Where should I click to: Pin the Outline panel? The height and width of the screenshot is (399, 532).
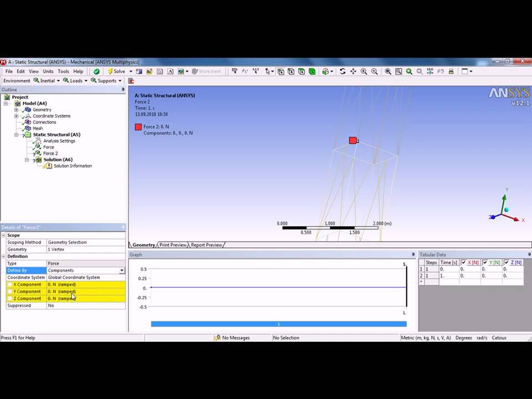click(x=123, y=90)
